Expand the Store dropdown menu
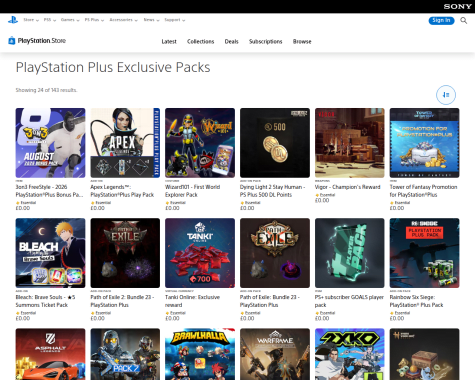The height and width of the screenshot is (380, 475). pyautogui.click(x=31, y=20)
